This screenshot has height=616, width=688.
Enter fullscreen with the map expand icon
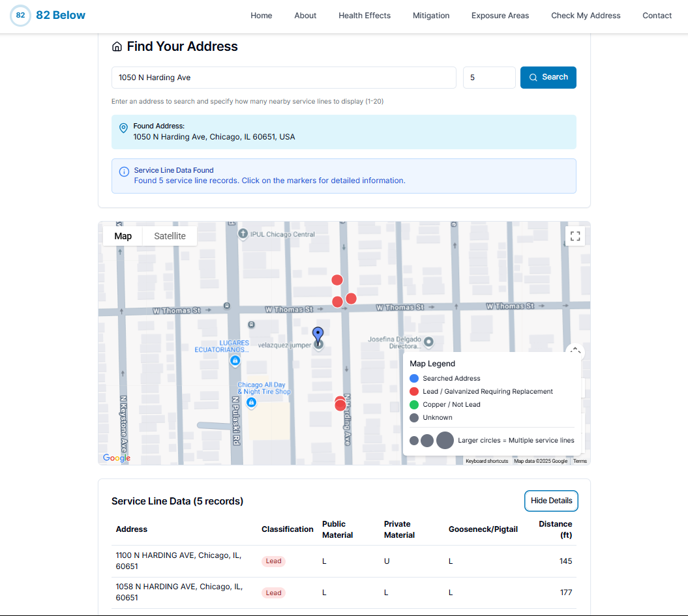575,236
